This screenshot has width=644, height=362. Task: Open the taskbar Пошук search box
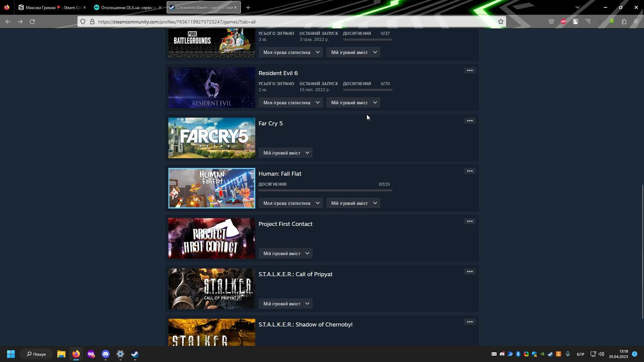(x=36, y=354)
